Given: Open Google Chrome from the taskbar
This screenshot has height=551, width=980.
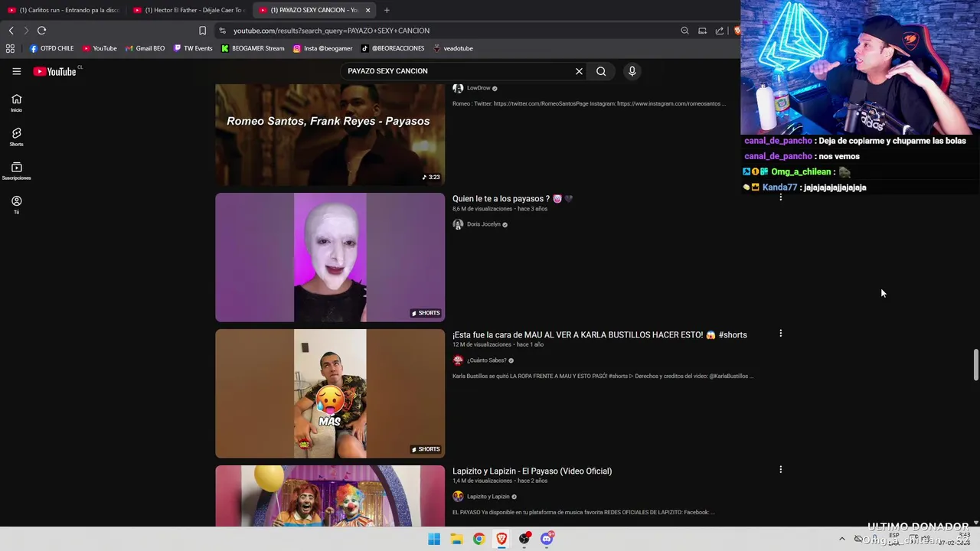Looking at the screenshot, I should tap(479, 539).
